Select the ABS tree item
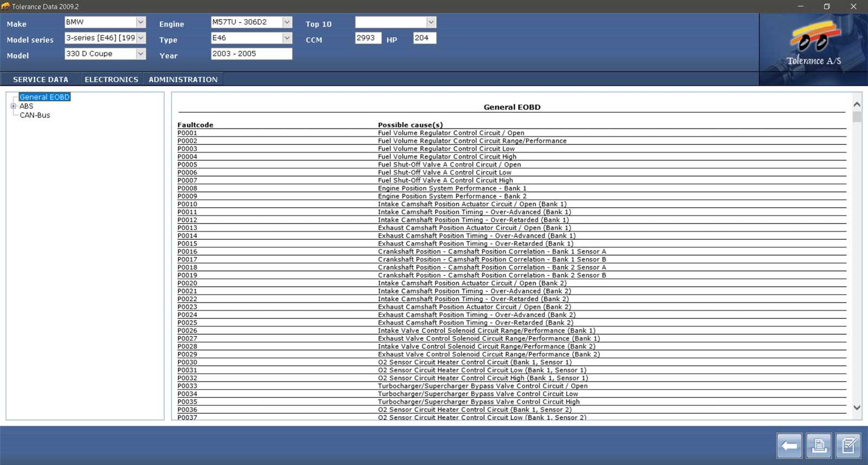 click(27, 106)
